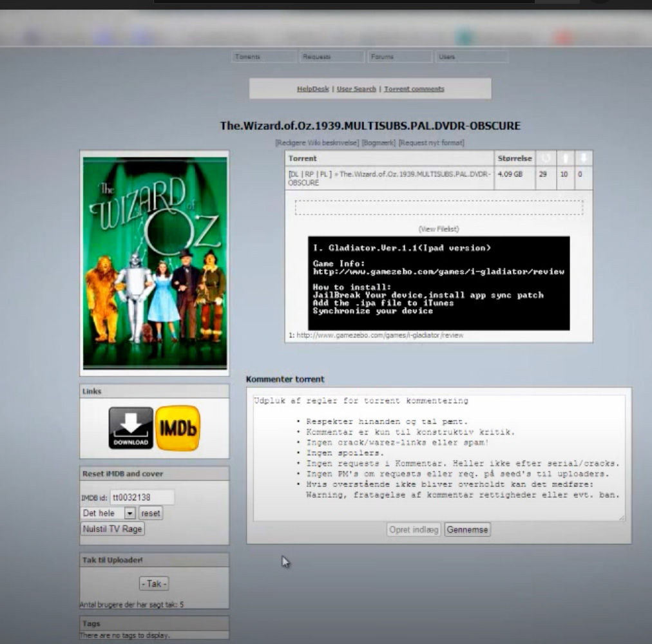Click the PL link in the torrent row
The width and height of the screenshot is (652, 644).
pos(323,174)
